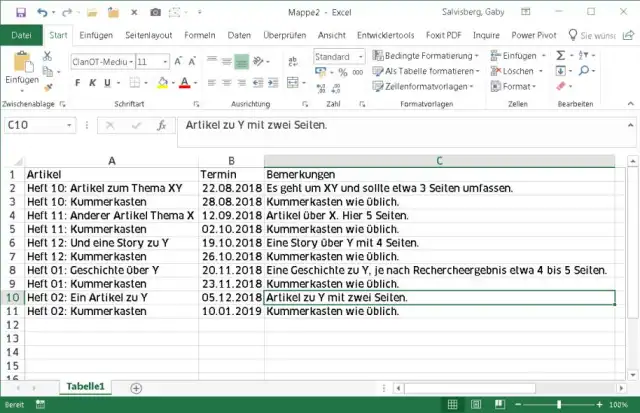
Task: Switch to the Überprüfen ribbon tab
Action: [284, 35]
